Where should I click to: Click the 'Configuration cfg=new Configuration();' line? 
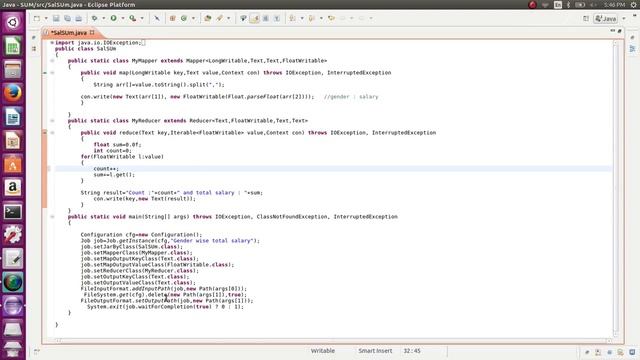click(x=141, y=235)
